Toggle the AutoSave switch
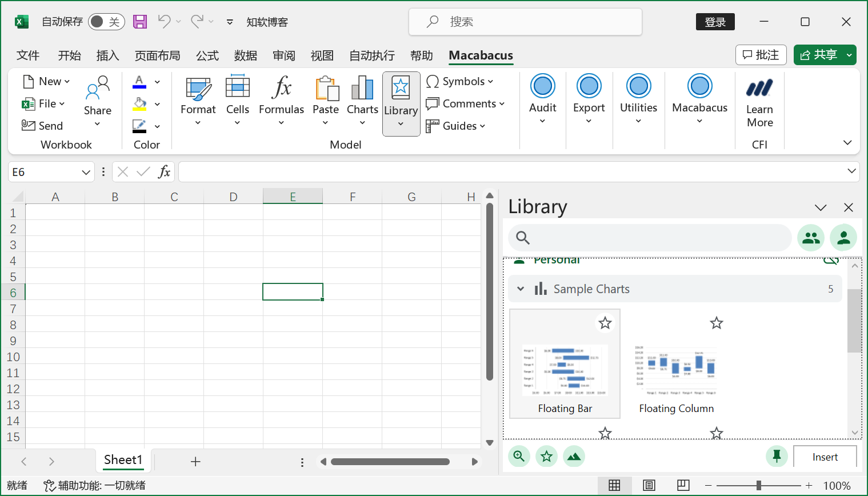868x496 pixels. coord(107,22)
